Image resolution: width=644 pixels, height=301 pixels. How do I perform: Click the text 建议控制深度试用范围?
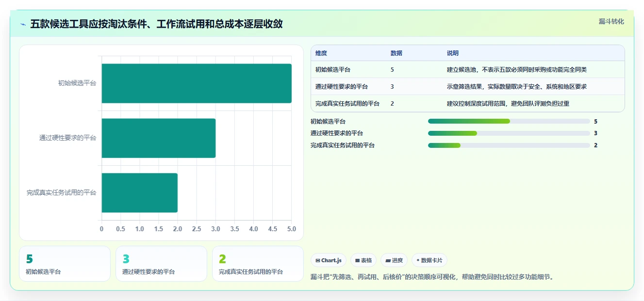[x=476, y=103]
